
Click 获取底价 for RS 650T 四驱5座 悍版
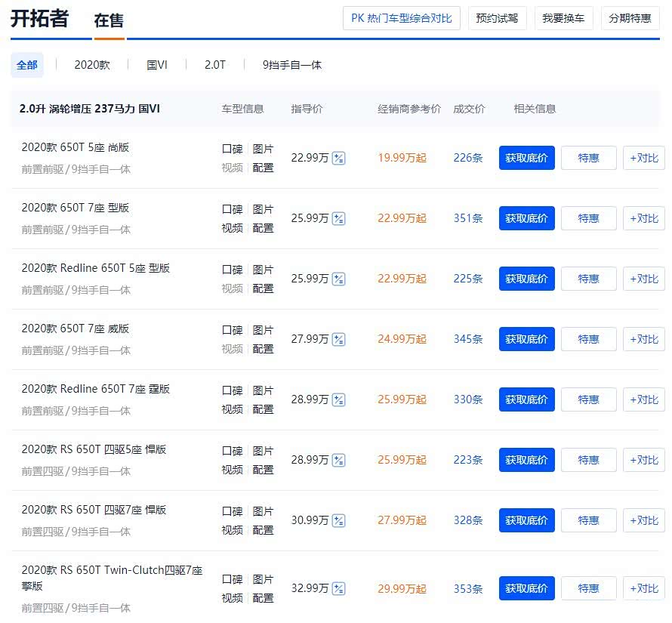(527, 460)
